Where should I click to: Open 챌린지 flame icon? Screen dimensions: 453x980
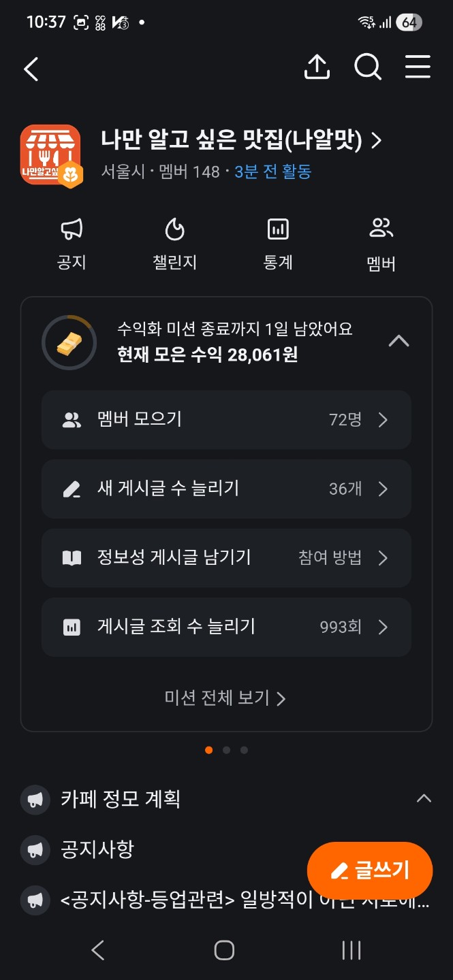[175, 230]
